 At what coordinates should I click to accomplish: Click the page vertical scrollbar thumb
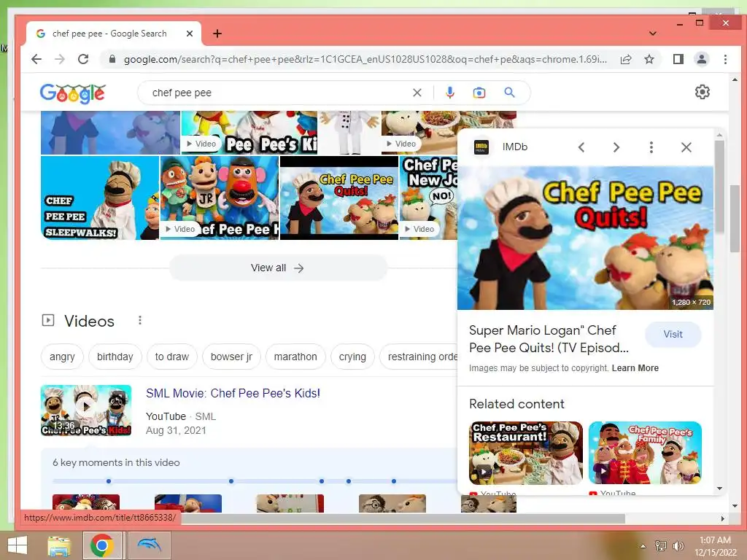click(735, 219)
